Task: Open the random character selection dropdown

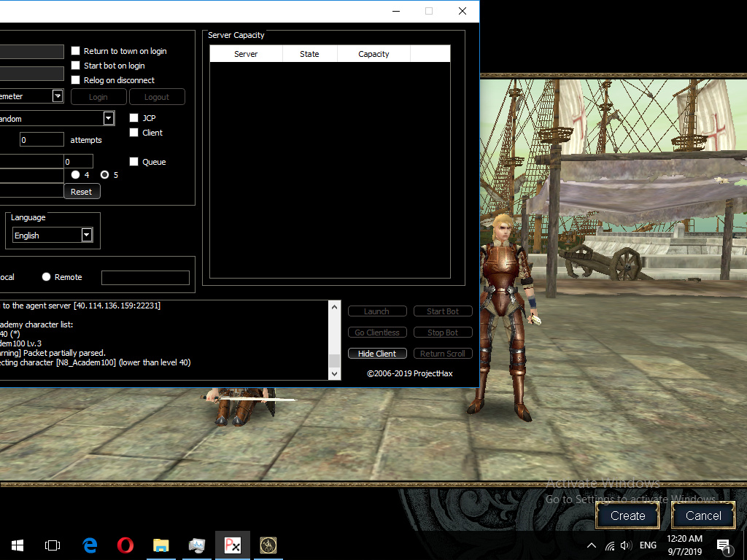Action: click(x=109, y=118)
